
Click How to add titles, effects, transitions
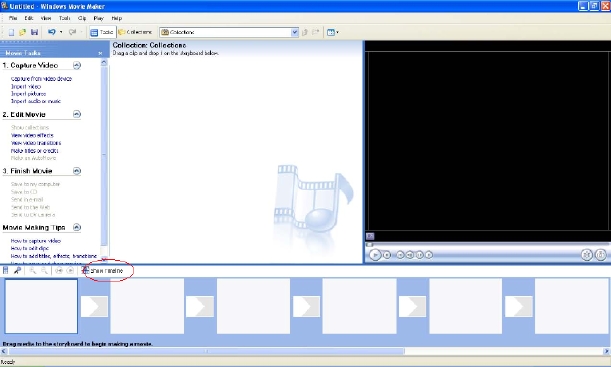point(53,256)
